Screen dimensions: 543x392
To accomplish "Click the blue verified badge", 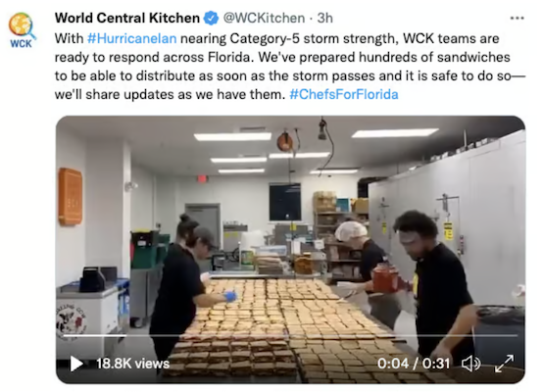I will coord(211,18).
